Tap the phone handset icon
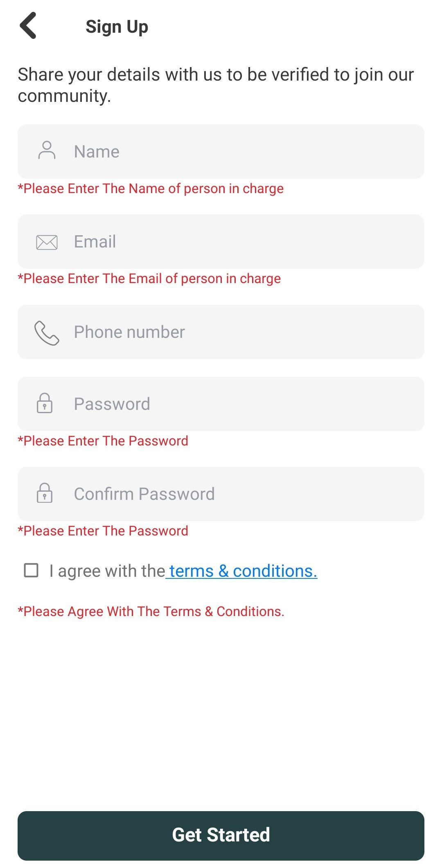The width and height of the screenshot is (442, 868). [47, 333]
